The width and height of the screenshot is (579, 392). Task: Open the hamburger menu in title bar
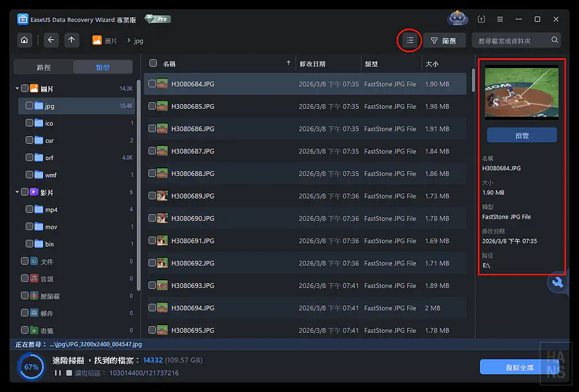point(500,19)
